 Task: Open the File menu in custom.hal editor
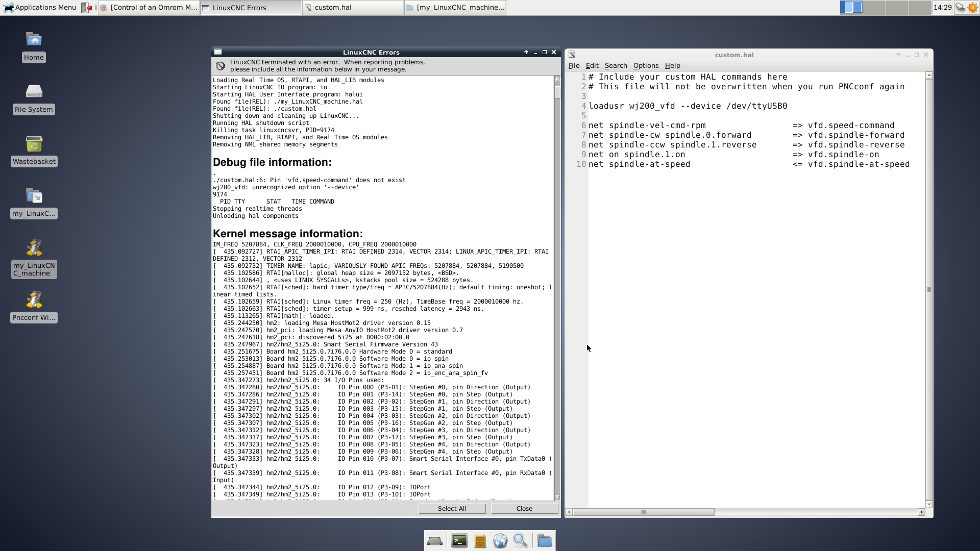574,65
